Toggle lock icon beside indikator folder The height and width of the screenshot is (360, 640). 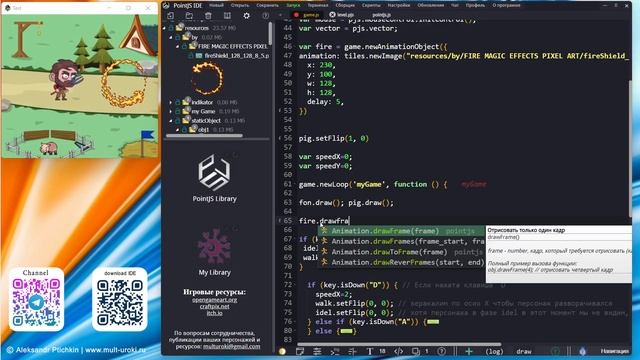pos(178,102)
